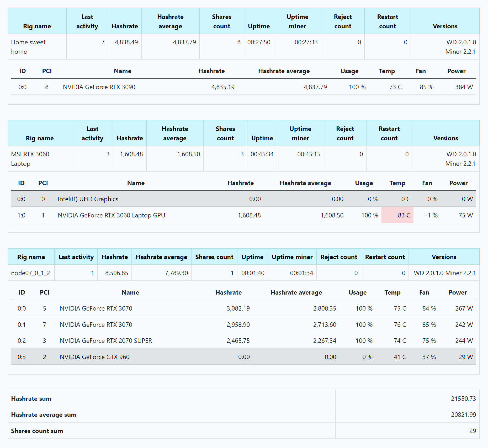Image resolution: width=488 pixels, height=448 pixels.
Task: Click the "Hashrate average sum" label
Action: (x=44, y=414)
